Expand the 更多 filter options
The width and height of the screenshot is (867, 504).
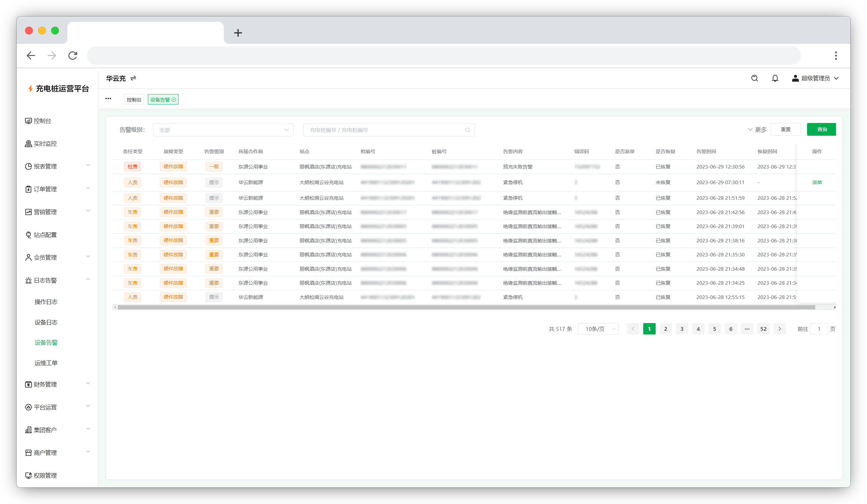click(x=757, y=129)
